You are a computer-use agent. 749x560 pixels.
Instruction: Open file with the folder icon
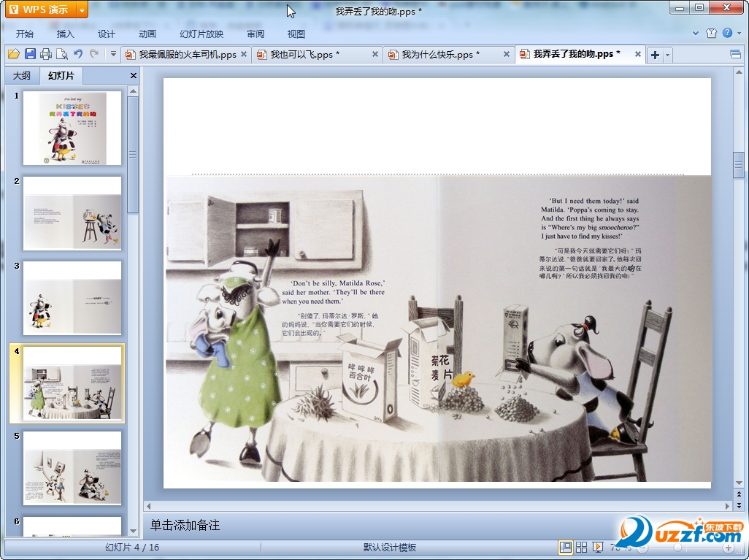(x=13, y=54)
